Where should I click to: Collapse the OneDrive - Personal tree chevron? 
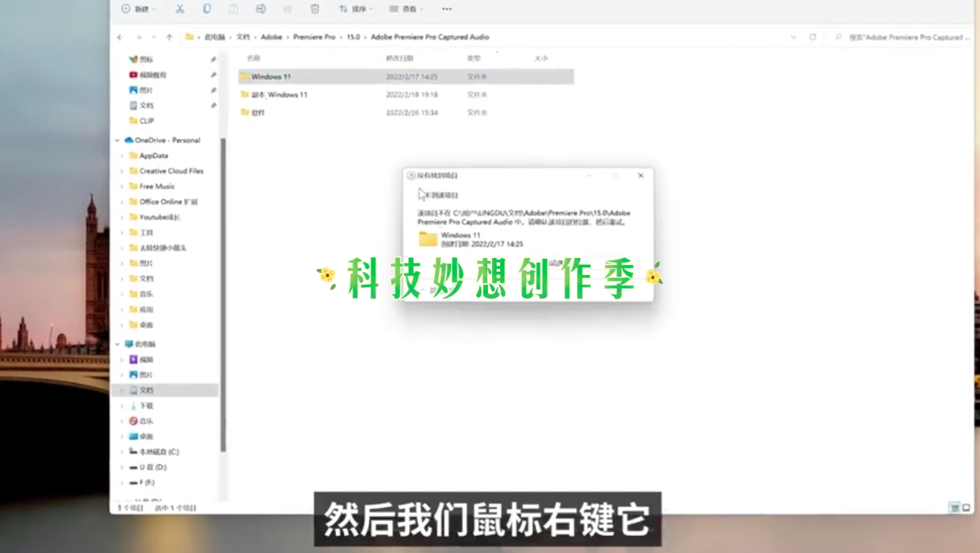point(117,140)
